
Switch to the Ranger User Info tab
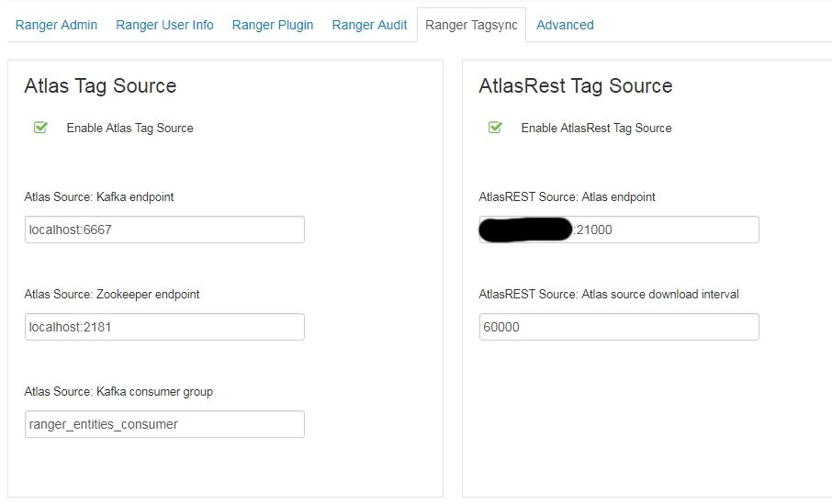click(164, 25)
